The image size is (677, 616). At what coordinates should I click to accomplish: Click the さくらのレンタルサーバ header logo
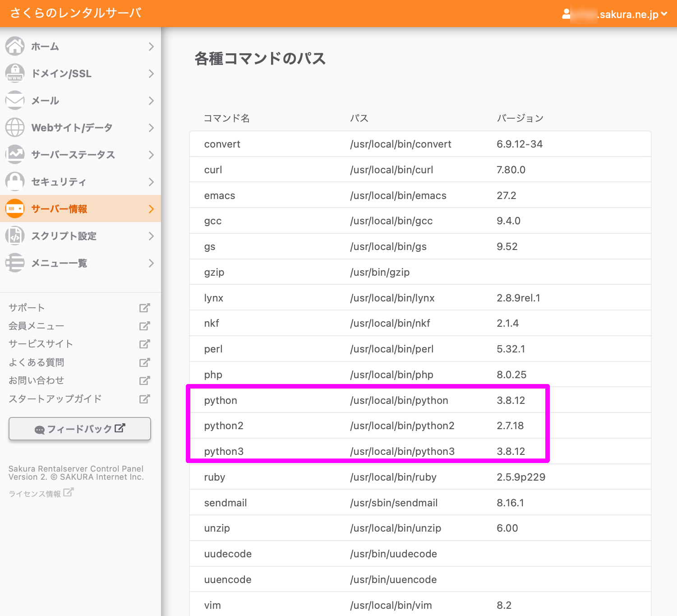(x=76, y=13)
